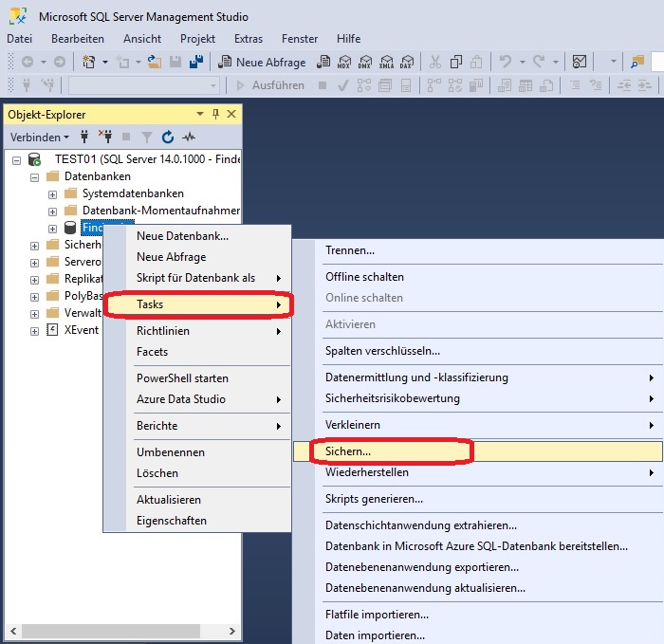Viewport: 664px width, 644px height.
Task: Open the Verkleinern submenu
Action: (478, 425)
